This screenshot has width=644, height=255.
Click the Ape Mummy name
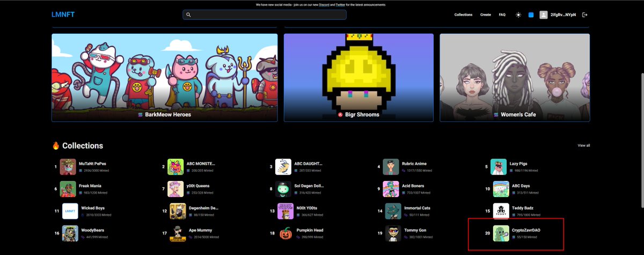[x=201, y=230]
